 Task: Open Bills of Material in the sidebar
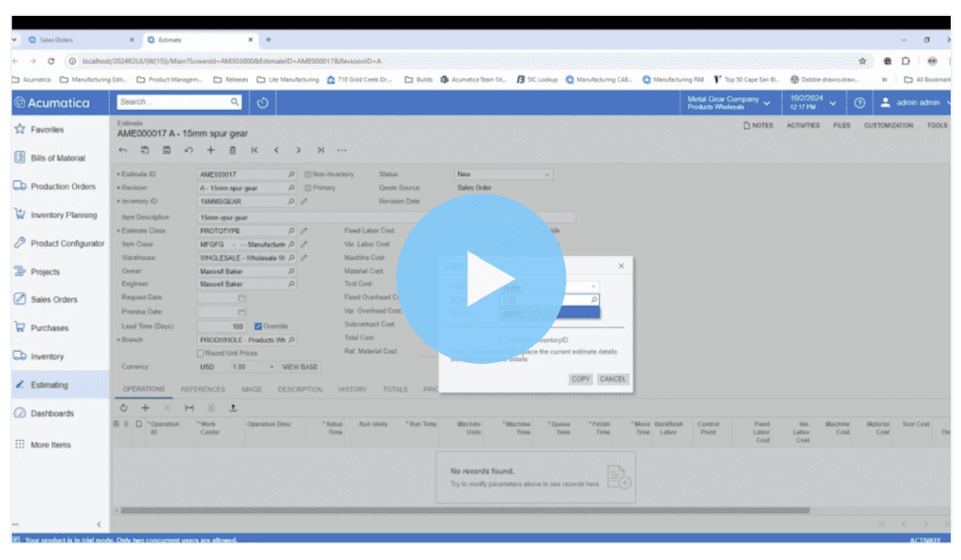click(57, 159)
